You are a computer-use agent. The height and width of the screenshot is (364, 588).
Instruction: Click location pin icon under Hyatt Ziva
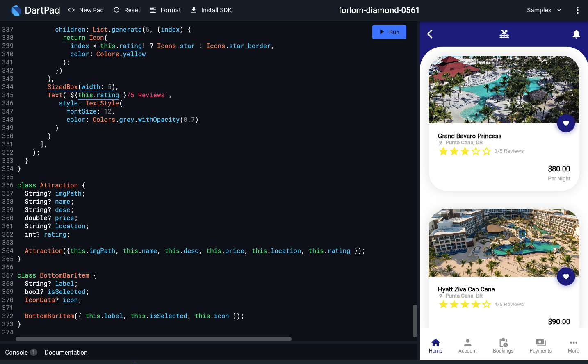[441, 296]
